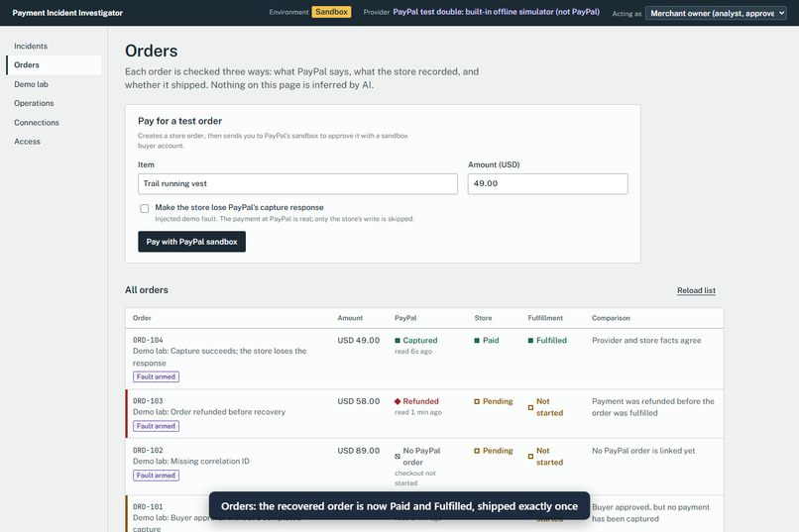Open order ORD-104 row ID
The height and width of the screenshot is (532, 799).
148,340
